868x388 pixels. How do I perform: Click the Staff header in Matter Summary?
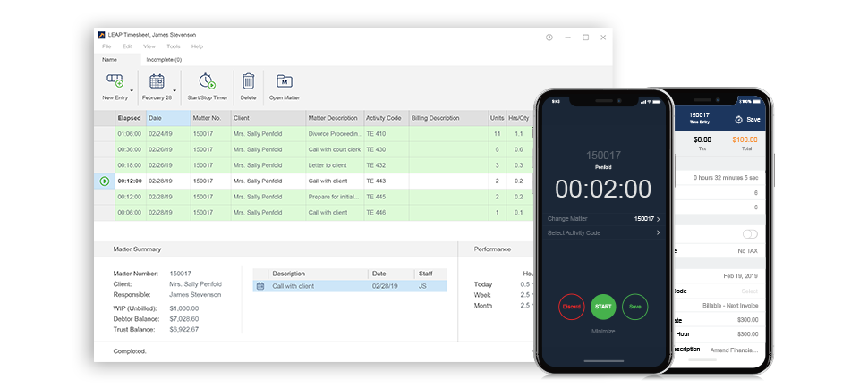(430, 274)
